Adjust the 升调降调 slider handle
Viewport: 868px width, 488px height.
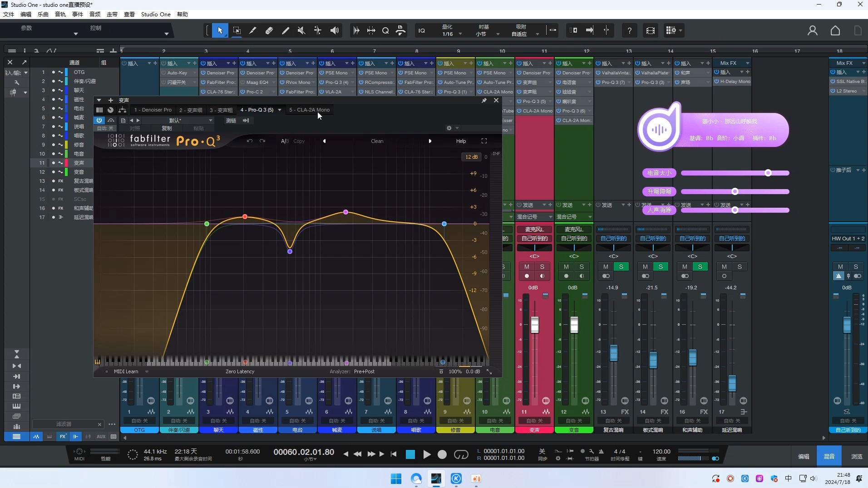pyautogui.click(x=735, y=191)
